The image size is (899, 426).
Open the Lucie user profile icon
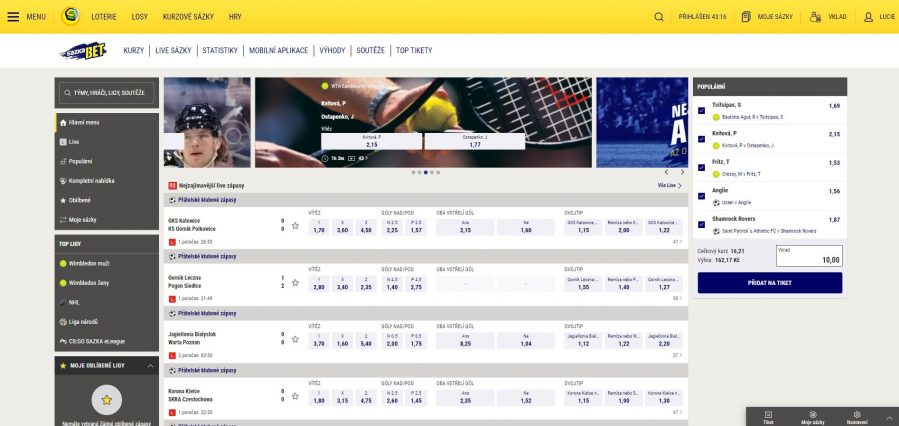pyautogui.click(x=869, y=17)
